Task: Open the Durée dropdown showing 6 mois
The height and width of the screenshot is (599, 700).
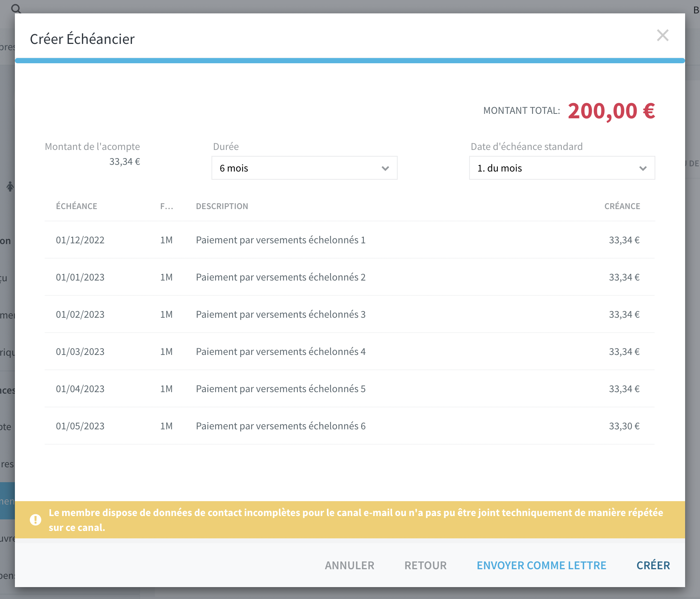Action: [x=304, y=168]
